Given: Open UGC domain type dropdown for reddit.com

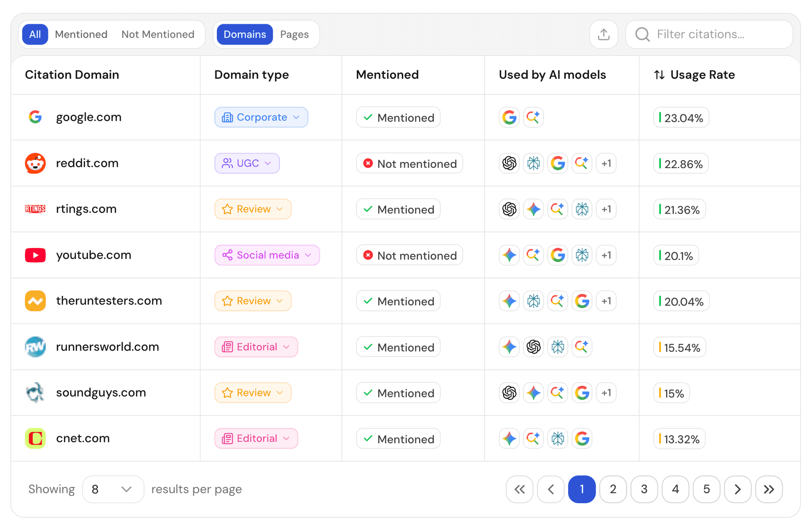Looking at the screenshot, I should (x=247, y=163).
